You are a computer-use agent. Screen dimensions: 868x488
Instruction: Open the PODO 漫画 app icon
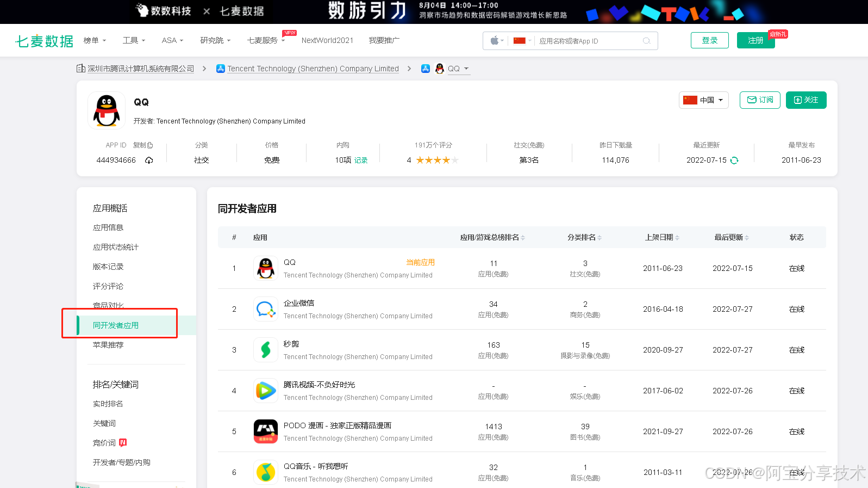pos(266,431)
